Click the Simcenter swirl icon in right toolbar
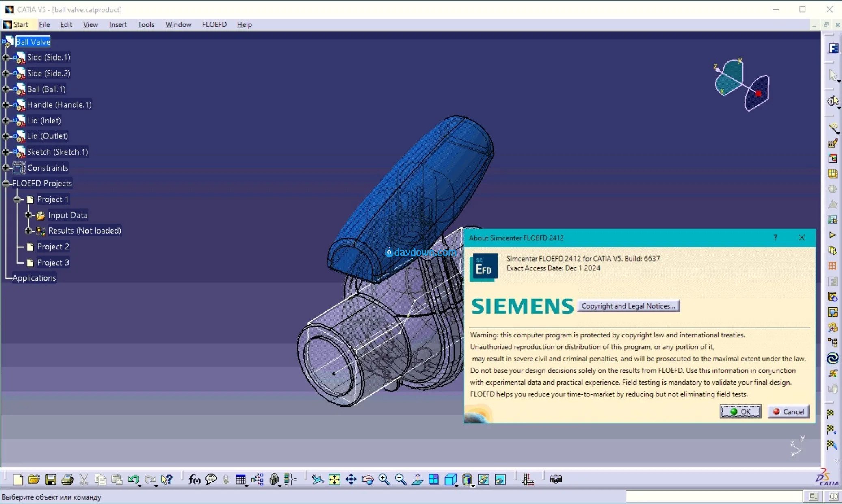The width and height of the screenshot is (842, 504). point(833,358)
